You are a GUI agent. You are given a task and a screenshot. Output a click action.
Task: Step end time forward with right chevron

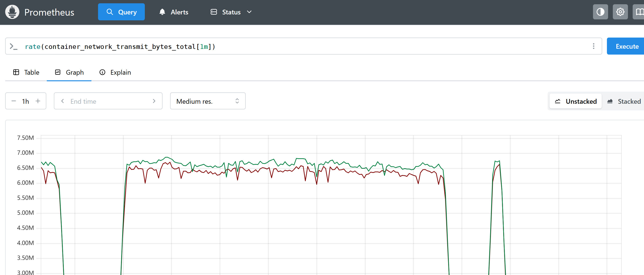point(154,101)
